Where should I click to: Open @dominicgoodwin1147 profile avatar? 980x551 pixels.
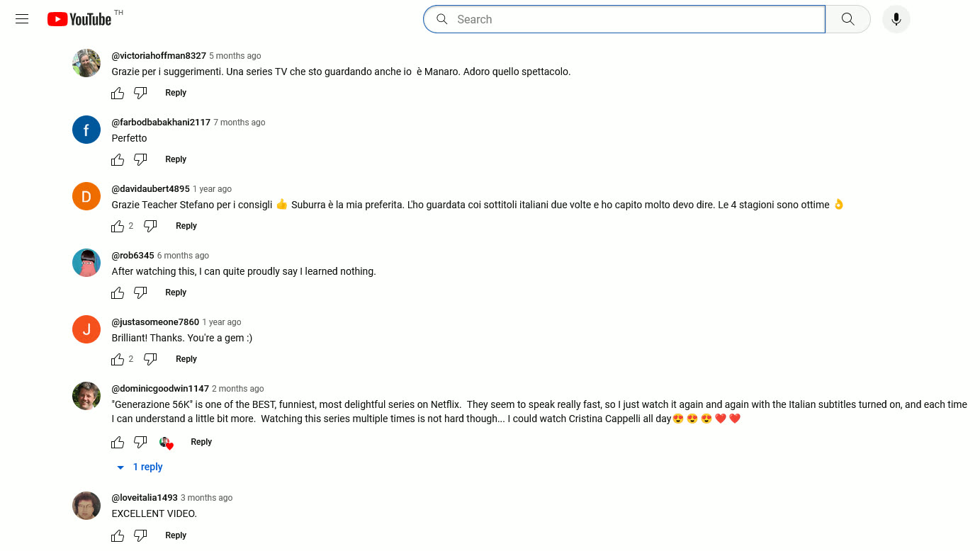tap(86, 396)
